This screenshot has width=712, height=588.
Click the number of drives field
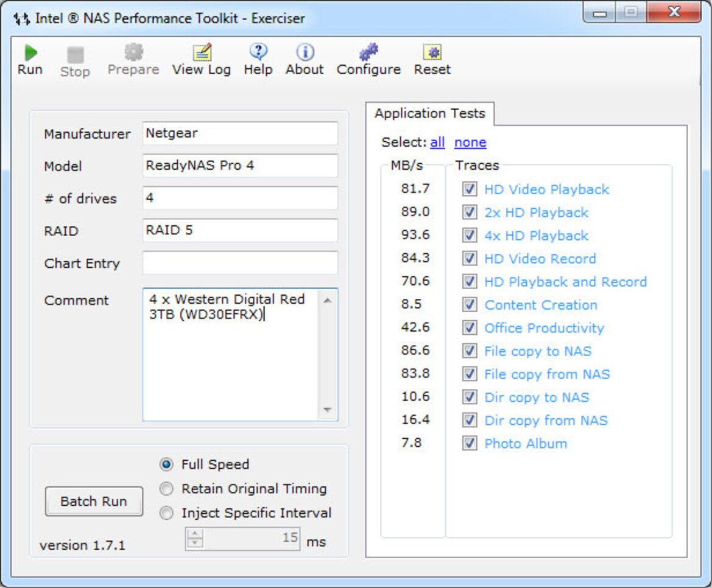click(x=240, y=198)
